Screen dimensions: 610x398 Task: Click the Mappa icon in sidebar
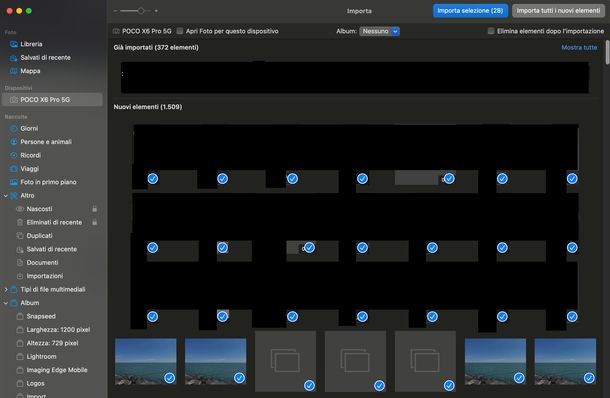[x=14, y=71]
